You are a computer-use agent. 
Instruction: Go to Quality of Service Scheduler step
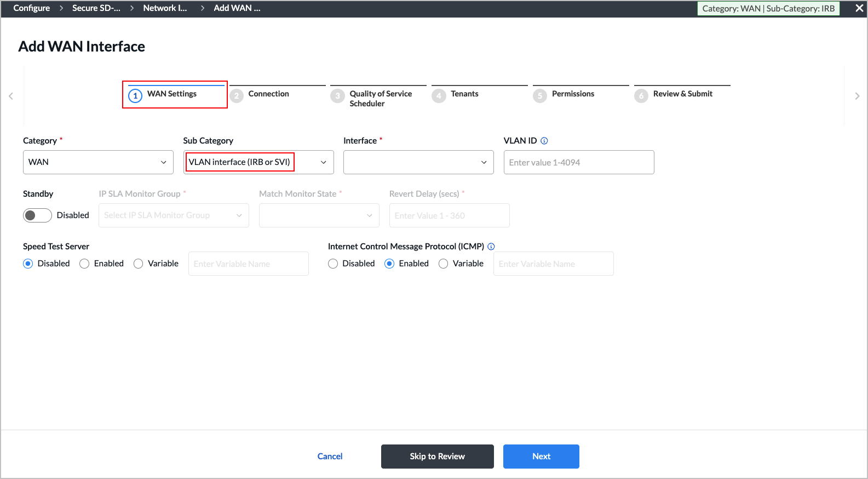click(x=381, y=99)
